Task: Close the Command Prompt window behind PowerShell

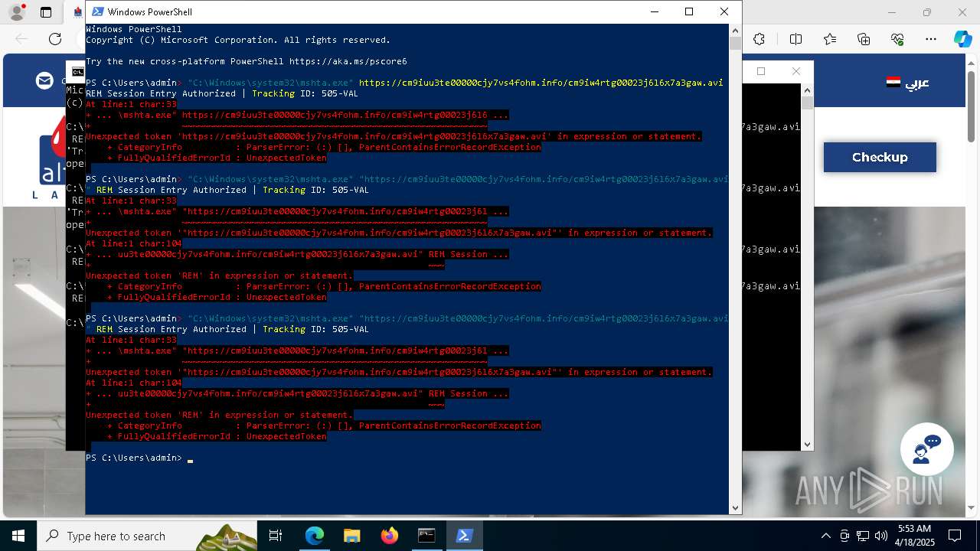Action: point(796,71)
